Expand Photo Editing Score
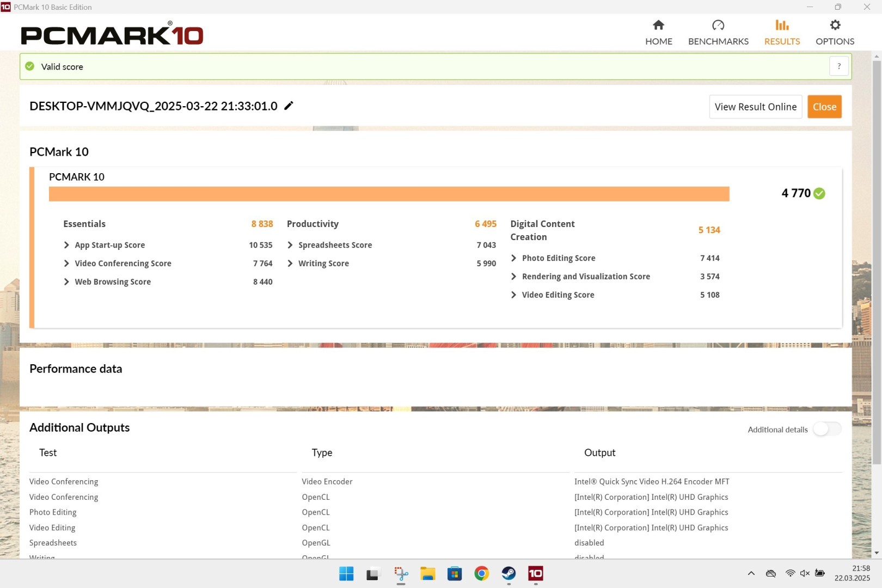The height and width of the screenshot is (588, 882). point(514,258)
